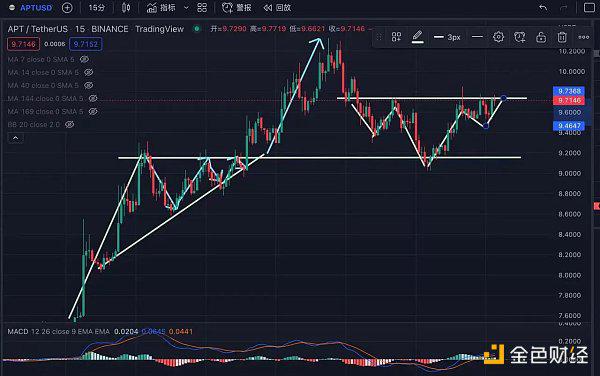Image resolution: width=600 pixels, height=376 pixels.
Task: Click the 10.0000 price axis value
Action: coord(572,72)
